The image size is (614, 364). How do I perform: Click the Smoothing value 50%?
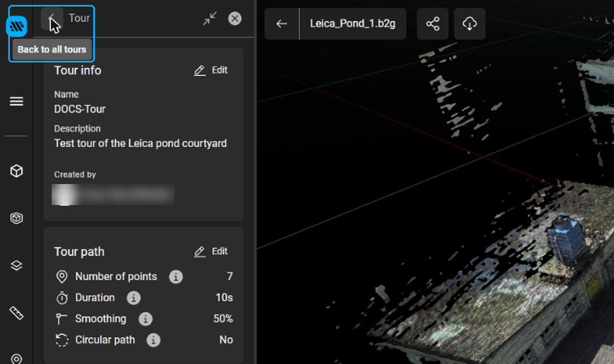point(223,318)
